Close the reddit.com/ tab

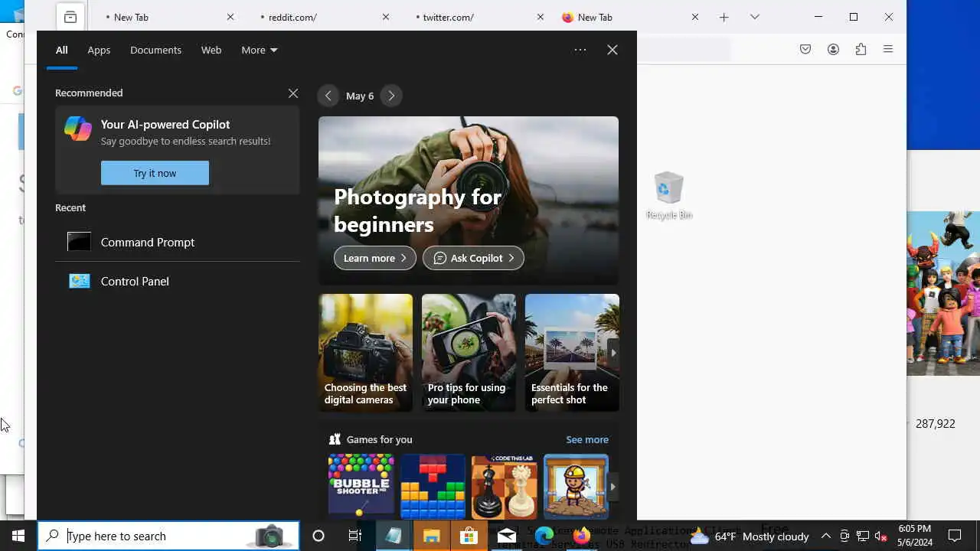pyautogui.click(x=386, y=17)
